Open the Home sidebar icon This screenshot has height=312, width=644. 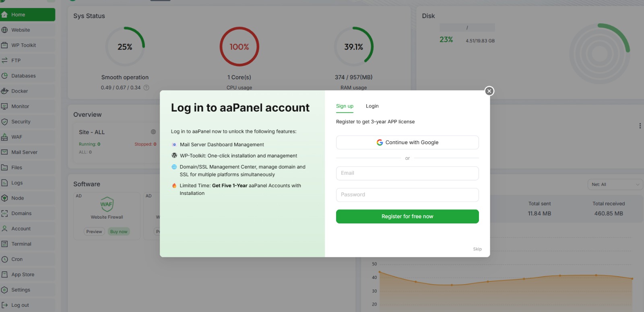tap(5, 14)
